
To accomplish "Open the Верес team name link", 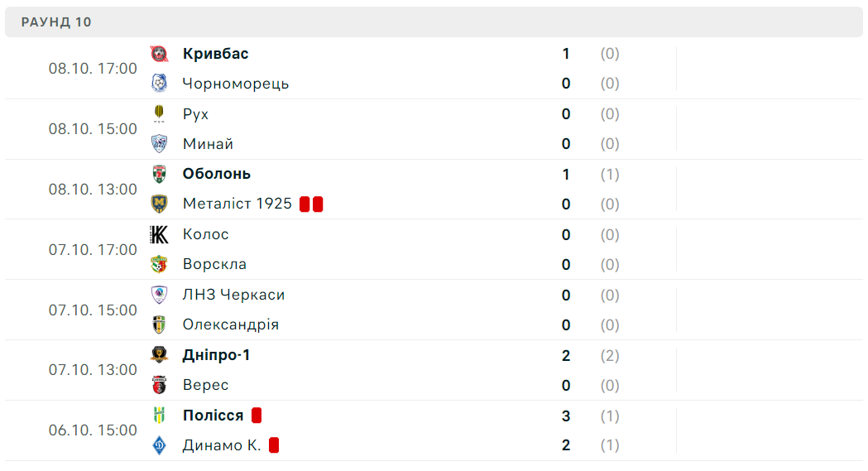I will pyautogui.click(x=205, y=385).
